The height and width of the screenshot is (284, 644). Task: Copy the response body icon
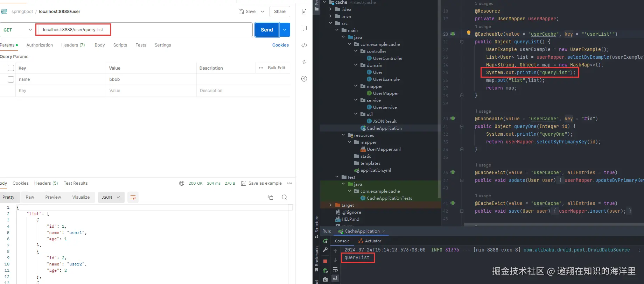coord(271,197)
